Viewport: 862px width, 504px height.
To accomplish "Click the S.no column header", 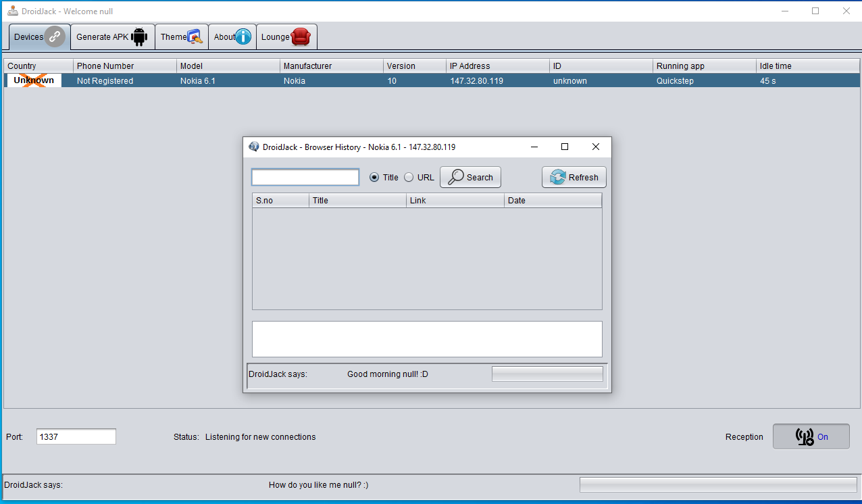I will pyautogui.click(x=280, y=201).
